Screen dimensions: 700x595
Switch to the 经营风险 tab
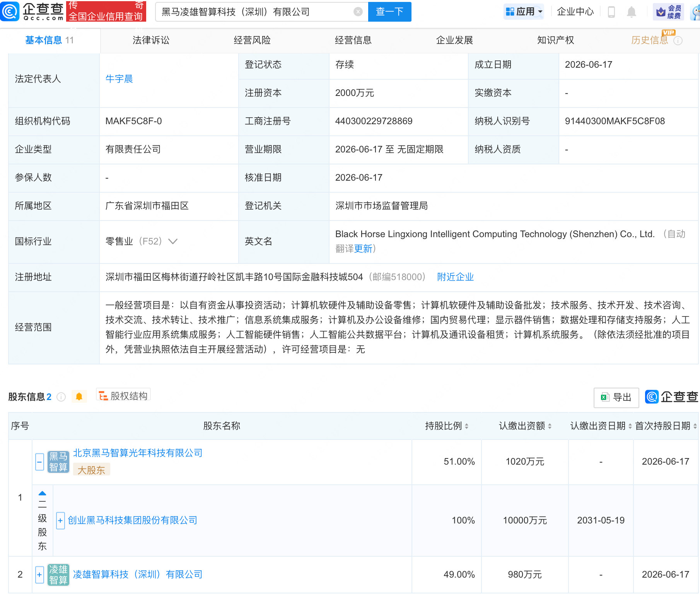coord(252,40)
